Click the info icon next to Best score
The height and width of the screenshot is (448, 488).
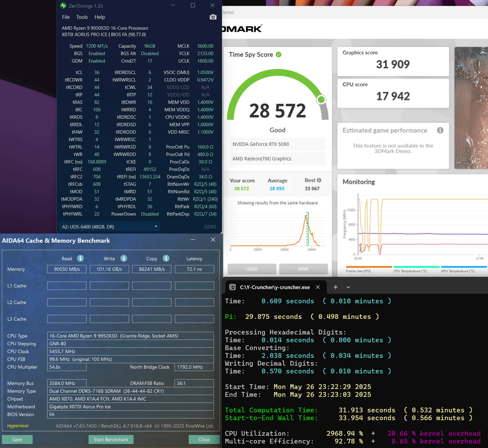click(x=319, y=180)
